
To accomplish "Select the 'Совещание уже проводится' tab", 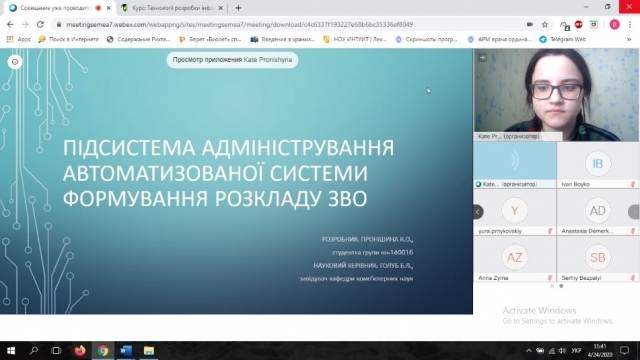I will click(56, 8).
